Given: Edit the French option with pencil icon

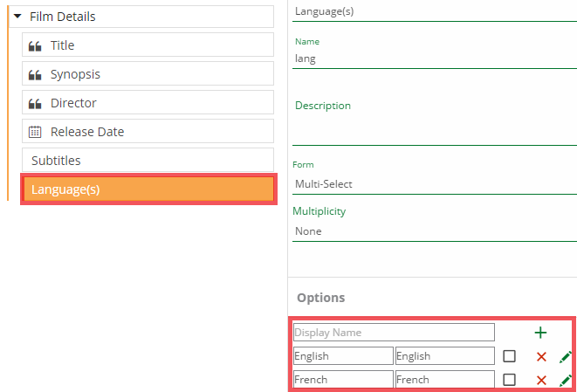Looking at the screenshot, I should pos(565,380).
